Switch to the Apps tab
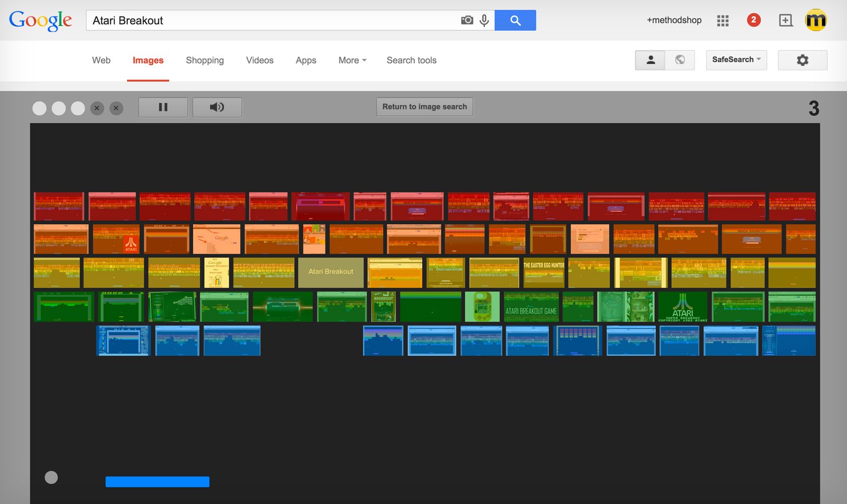The width and height of the screenshot is (847, 504). [x=306, y=60]
